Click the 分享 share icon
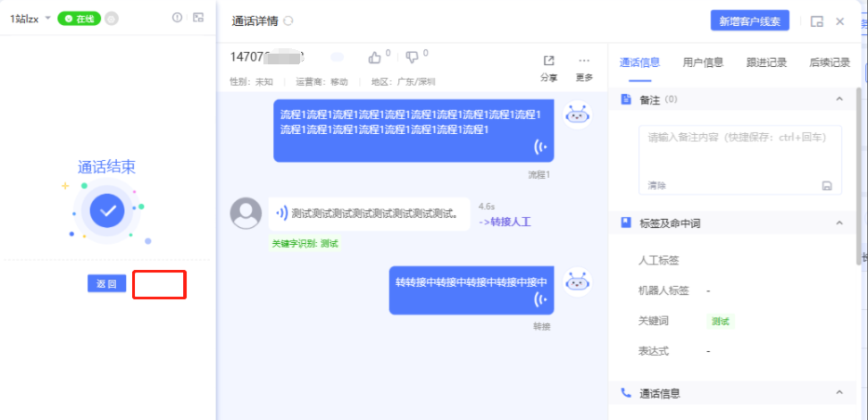Screen dimensions: 868x420 [x=548, y=61]
